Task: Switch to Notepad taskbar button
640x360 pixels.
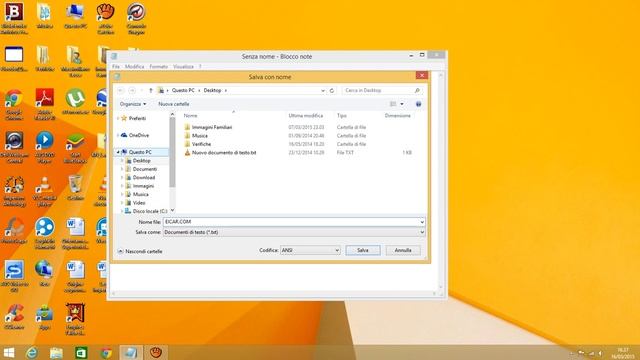Action: [131, 352]
